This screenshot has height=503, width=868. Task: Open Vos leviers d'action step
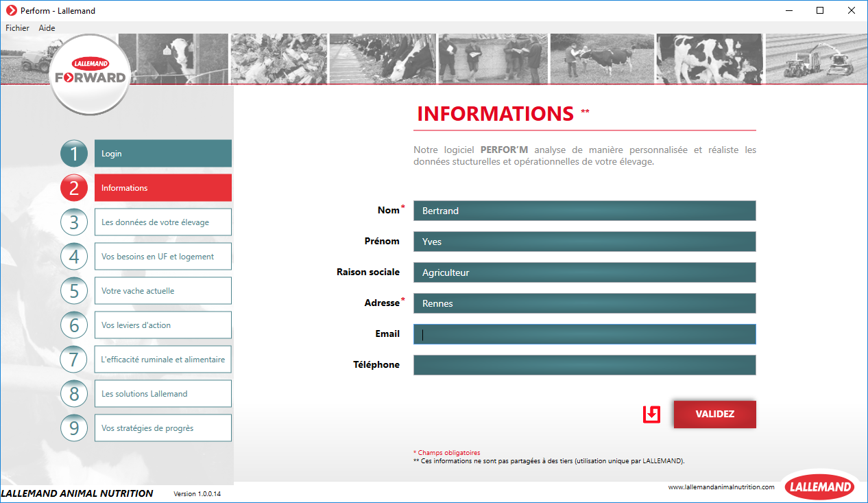pos(163,325)
